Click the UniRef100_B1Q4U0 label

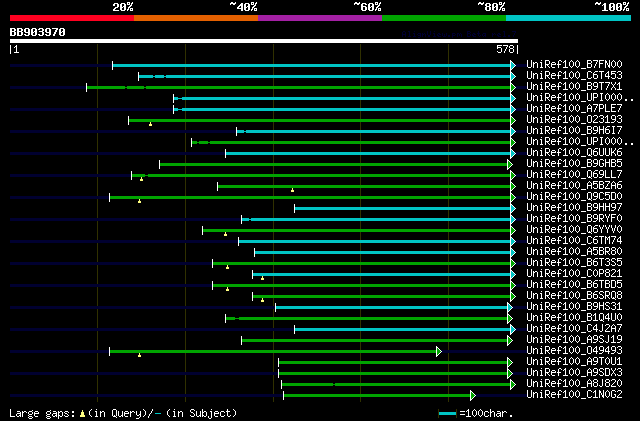pos(574,318)
